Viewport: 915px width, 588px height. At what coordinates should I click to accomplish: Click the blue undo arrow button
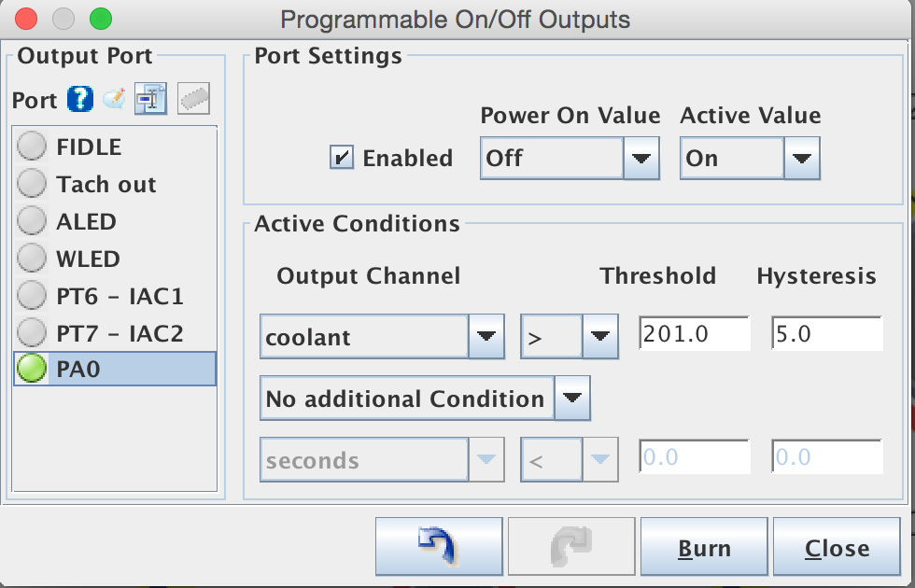point(439,547)
